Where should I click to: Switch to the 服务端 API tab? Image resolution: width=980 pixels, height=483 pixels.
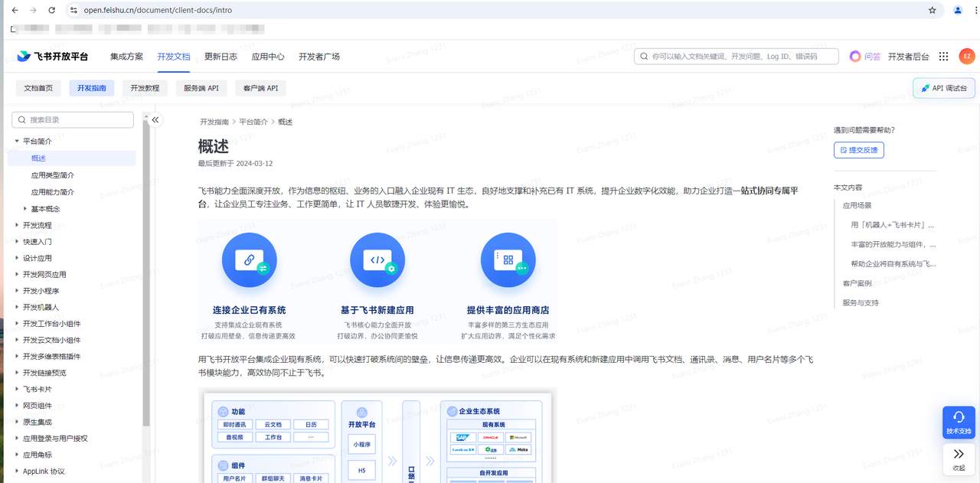click(x=201, y=88)
